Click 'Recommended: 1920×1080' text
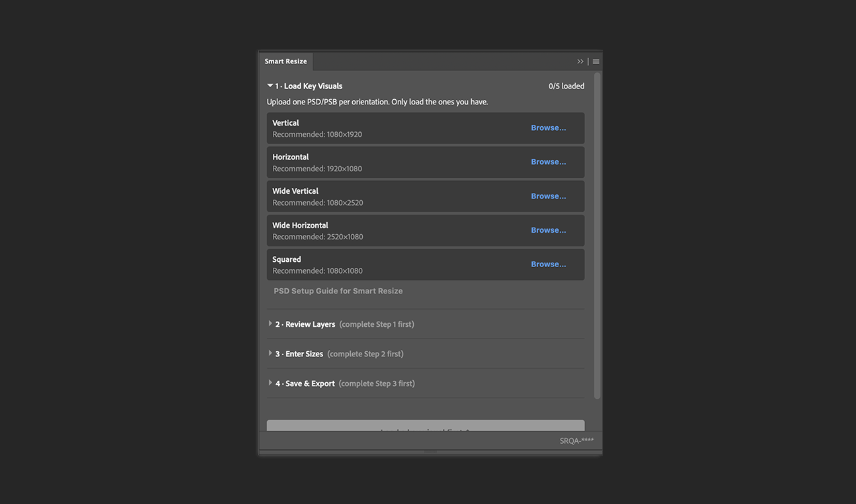 pos(317,169)
